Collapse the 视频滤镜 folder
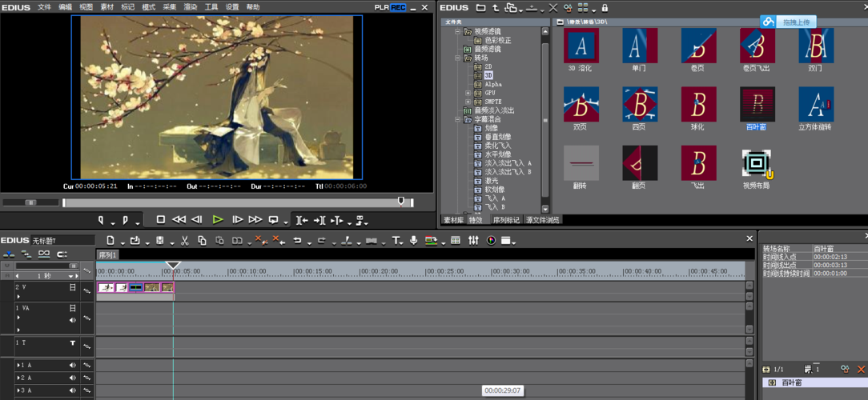The width and height of the screenshot is (868, 400). (458, 31)
